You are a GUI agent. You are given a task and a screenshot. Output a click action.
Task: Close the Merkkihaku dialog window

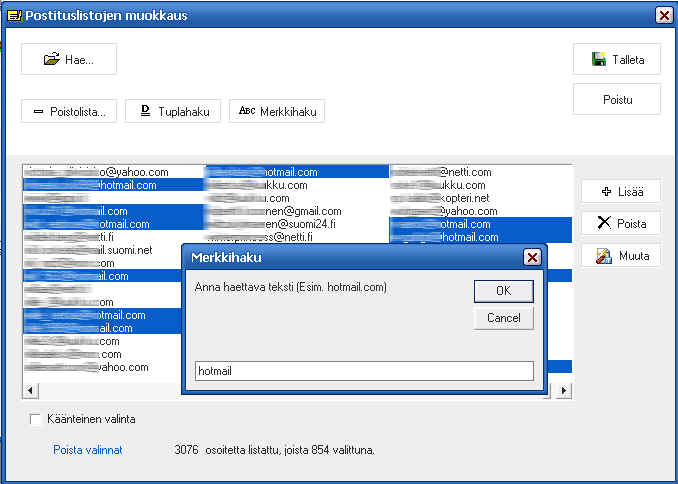(x=532, y=257)
